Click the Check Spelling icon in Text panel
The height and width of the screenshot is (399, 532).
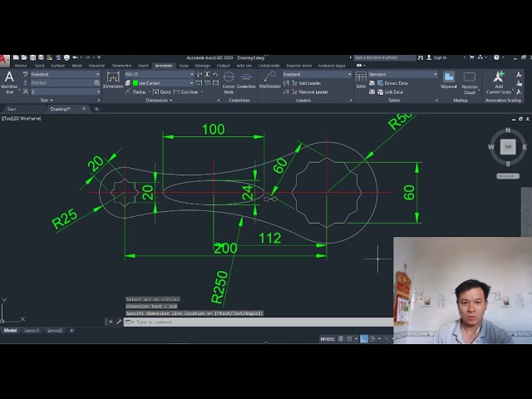pyautogui.click(x=26, y=74)
